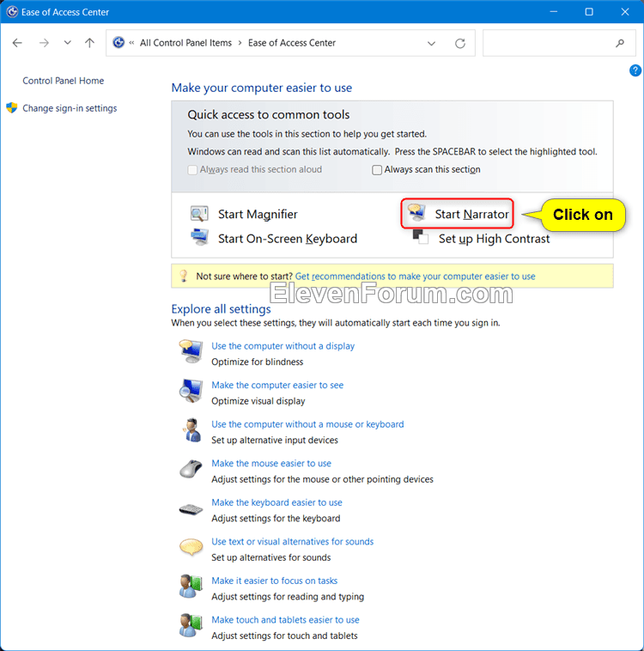Go back with the left arrow button
This screenshot has height=651, width=644.
click(x=17, y=43)
